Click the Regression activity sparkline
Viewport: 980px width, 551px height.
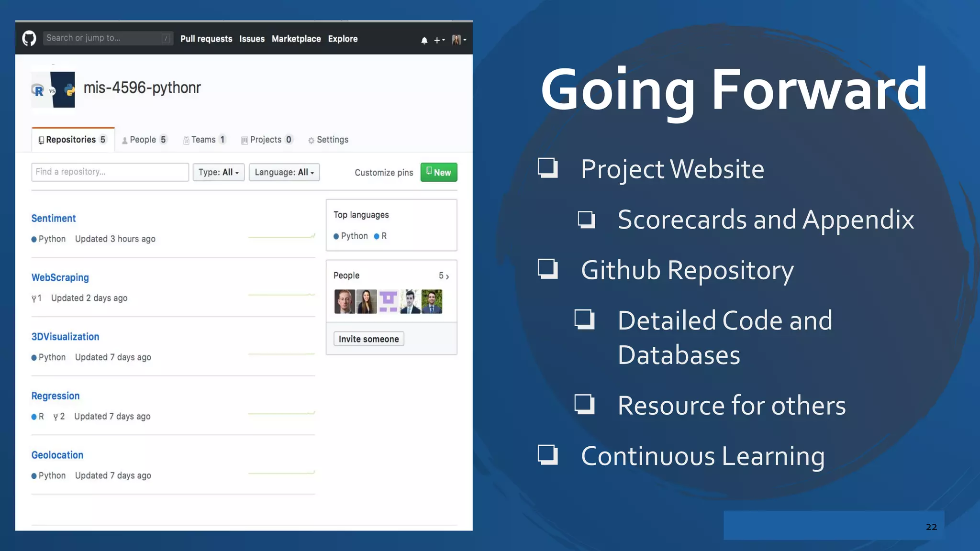[x=282, y=413]
